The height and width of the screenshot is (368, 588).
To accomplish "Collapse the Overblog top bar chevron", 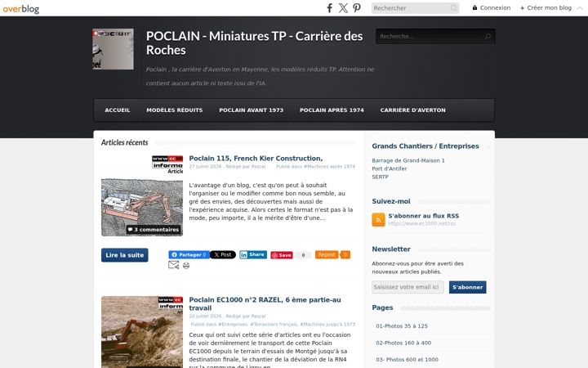I will pos(580,8).
